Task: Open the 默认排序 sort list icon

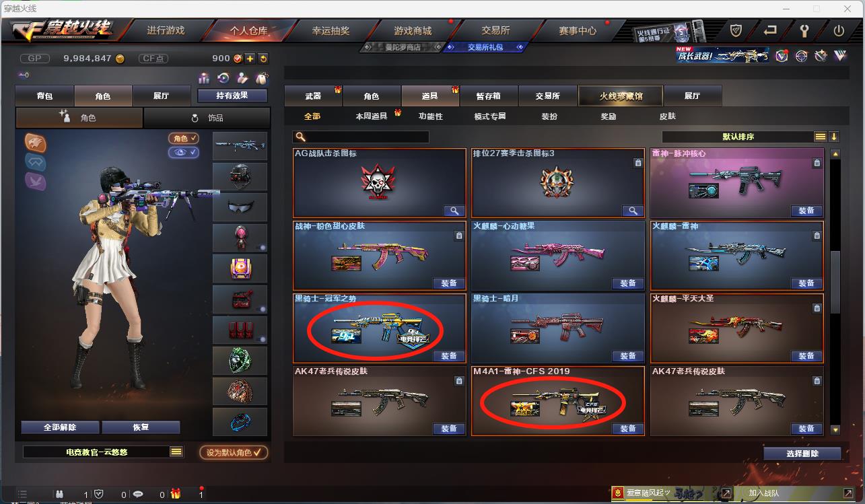Action: pos(820,137)
